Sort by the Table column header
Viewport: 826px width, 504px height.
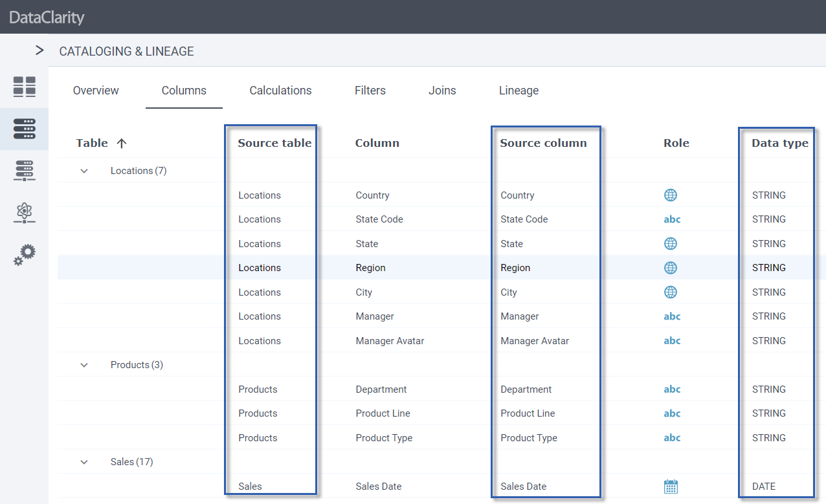[92, 144]
